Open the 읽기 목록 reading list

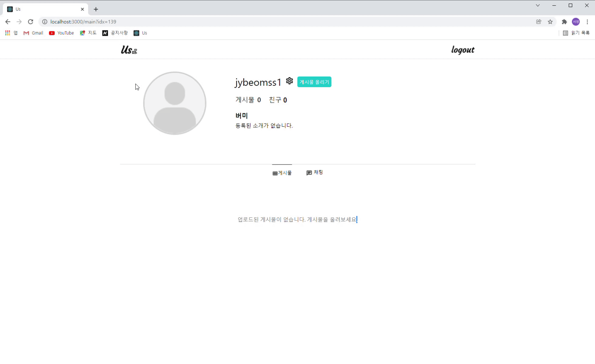pos(576,33)
